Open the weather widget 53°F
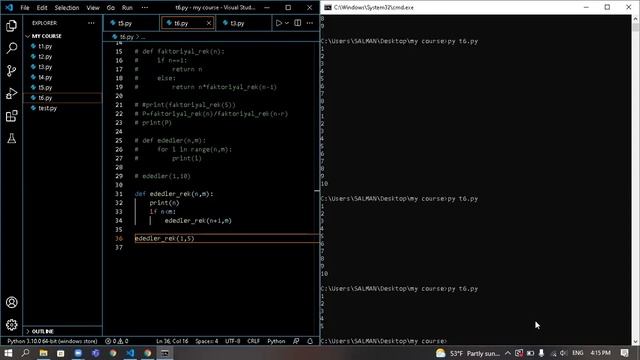This screenshot has width=640, height=360. [467, 353]
